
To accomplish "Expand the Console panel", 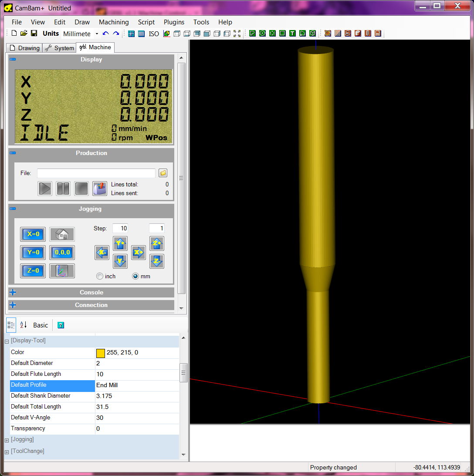I will pyautogui.click(x=13, y=292).
